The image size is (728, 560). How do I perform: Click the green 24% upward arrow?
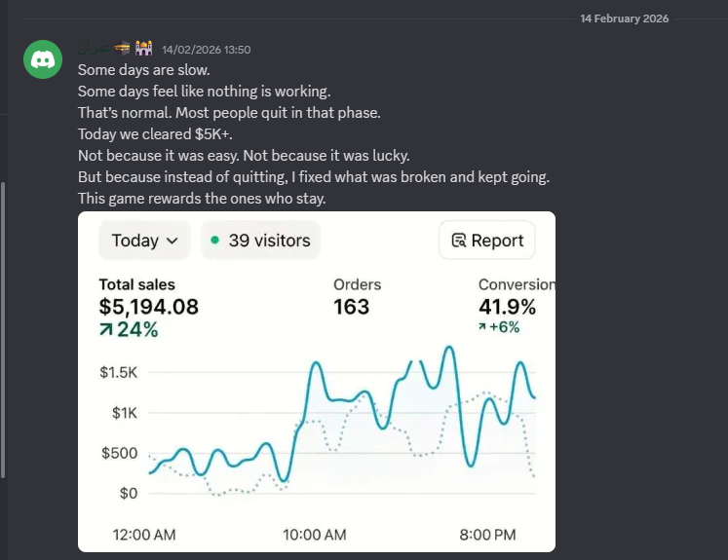click(105, 329)
